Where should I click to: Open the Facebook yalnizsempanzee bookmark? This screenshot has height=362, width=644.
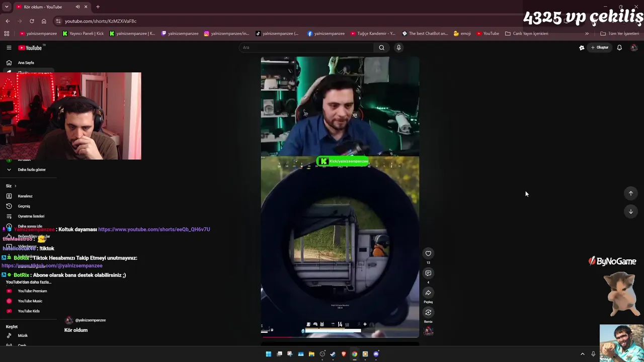tap(326, 34)
